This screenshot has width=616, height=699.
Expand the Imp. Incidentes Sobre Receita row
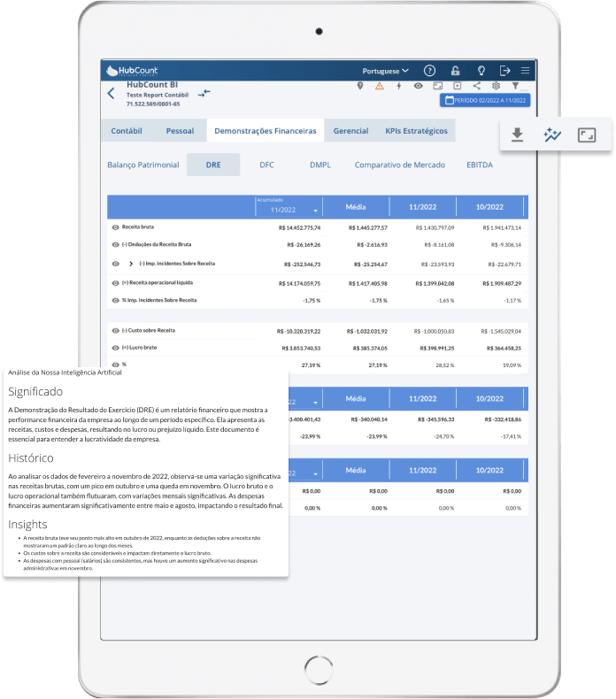(x=131, y=264)
